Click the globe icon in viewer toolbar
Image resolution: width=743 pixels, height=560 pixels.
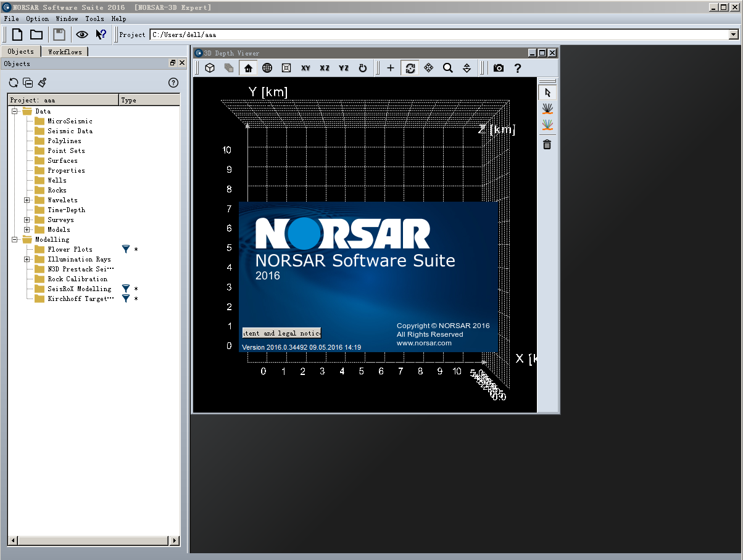click(267, 68)
